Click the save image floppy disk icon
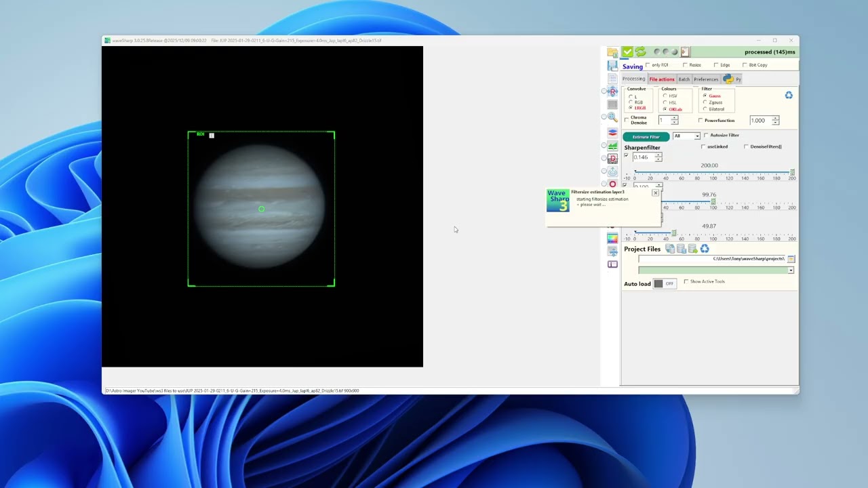Image resolution: width=868 pixels, height=488 pixels. pos(612,66)
